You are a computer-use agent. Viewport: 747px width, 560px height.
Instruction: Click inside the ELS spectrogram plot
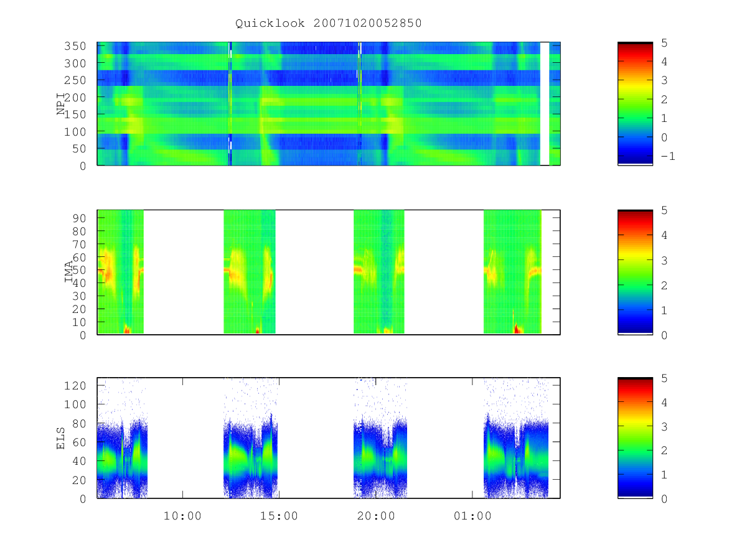pos(329,438)
